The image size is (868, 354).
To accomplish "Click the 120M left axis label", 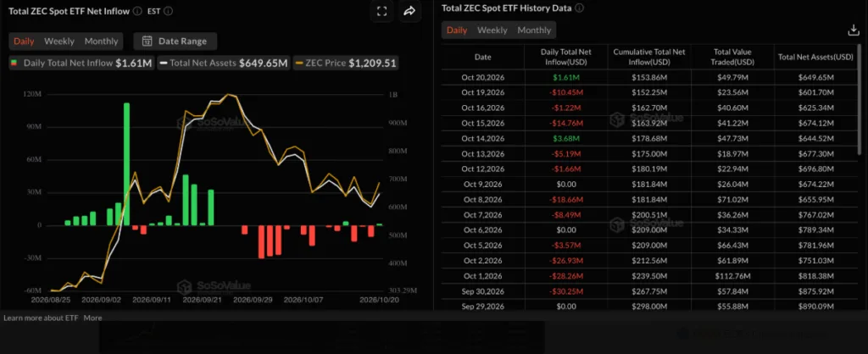I will (33, 95).
